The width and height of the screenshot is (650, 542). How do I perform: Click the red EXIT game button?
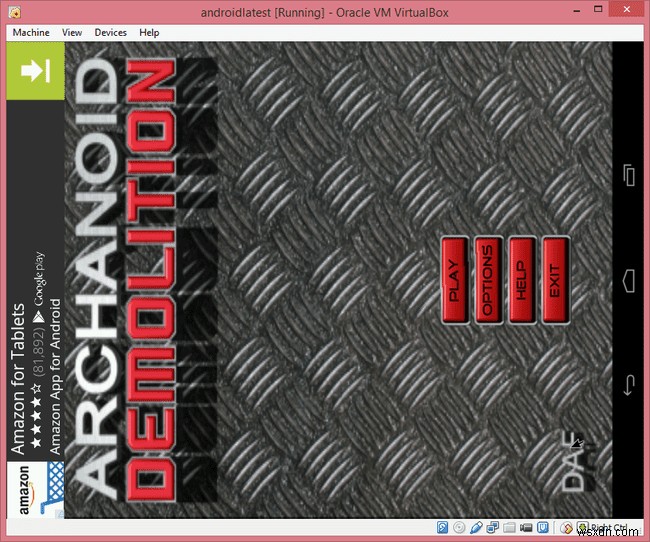(555, 280)
